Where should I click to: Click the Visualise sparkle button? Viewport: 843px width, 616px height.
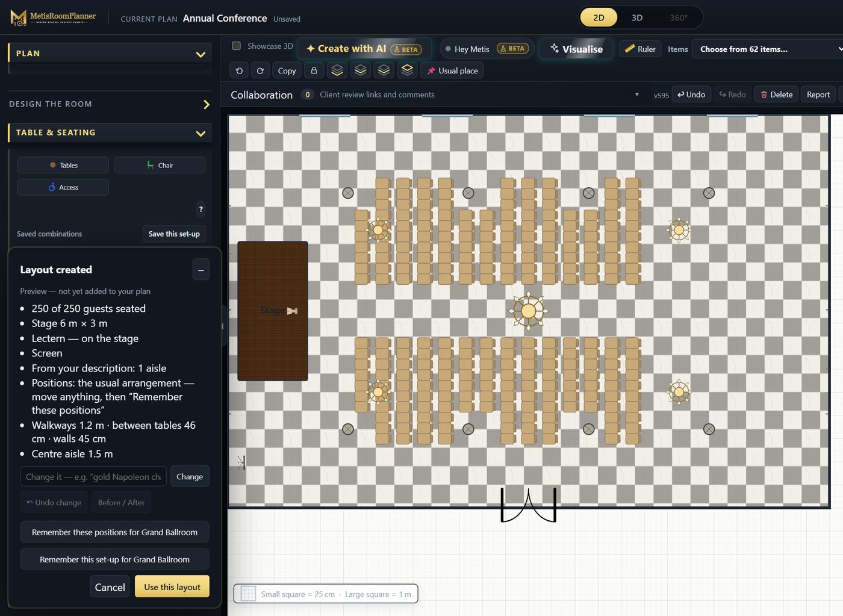click(x=576, y=49)
